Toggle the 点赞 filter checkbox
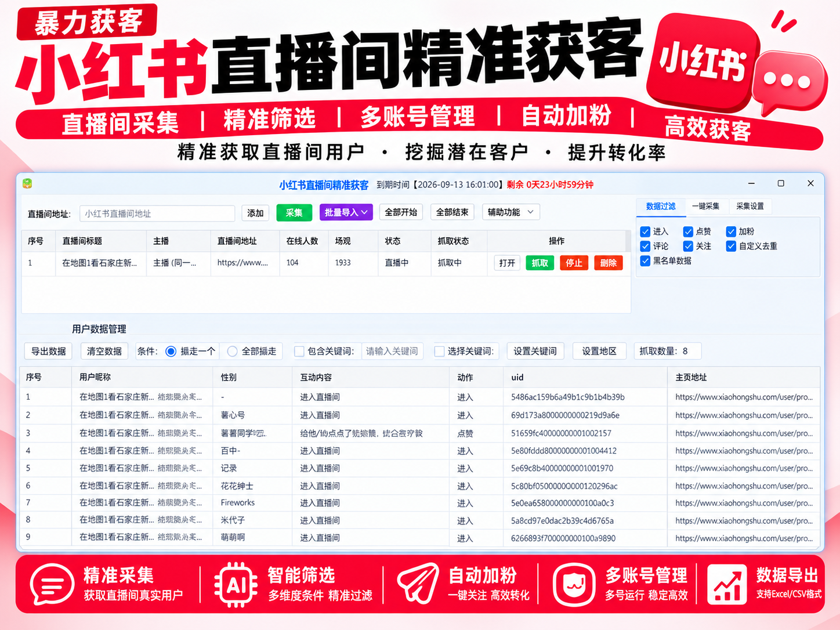The width and height of the screenshot is (840, 630). [688, 231]
